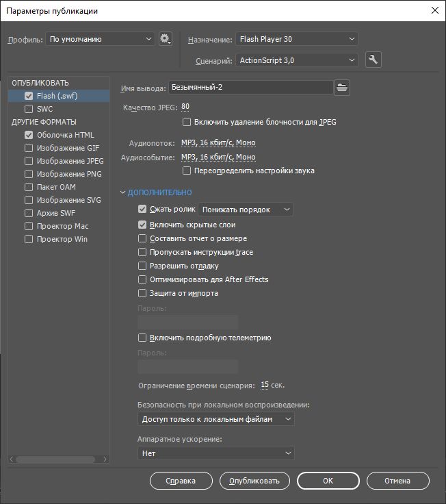Viewport: 446px width, 504px height.
Task: Open the Сценарий ActionScript dropdown
Action: tap(297, 60)
